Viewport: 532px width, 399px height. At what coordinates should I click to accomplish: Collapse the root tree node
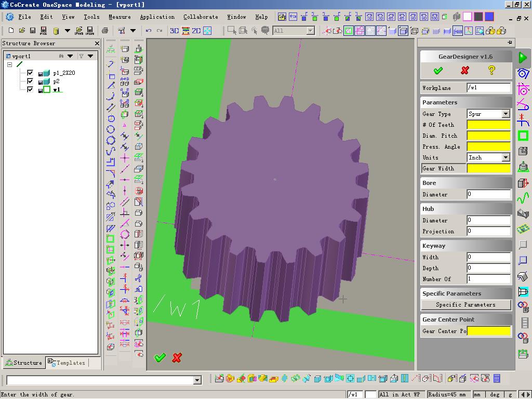point(10,64)
